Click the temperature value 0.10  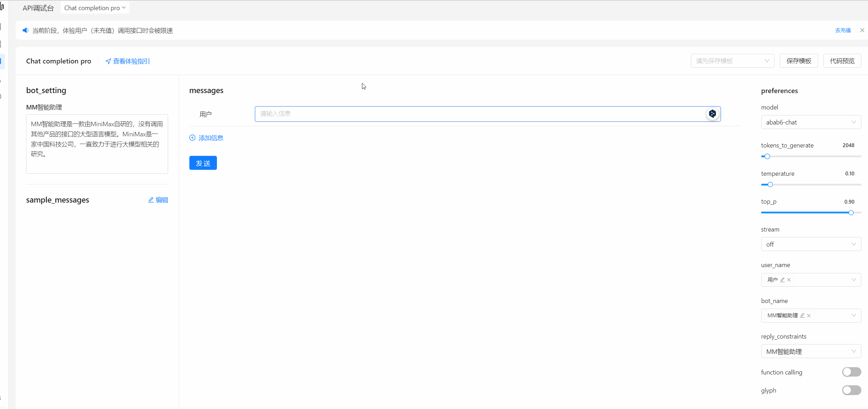850,174
